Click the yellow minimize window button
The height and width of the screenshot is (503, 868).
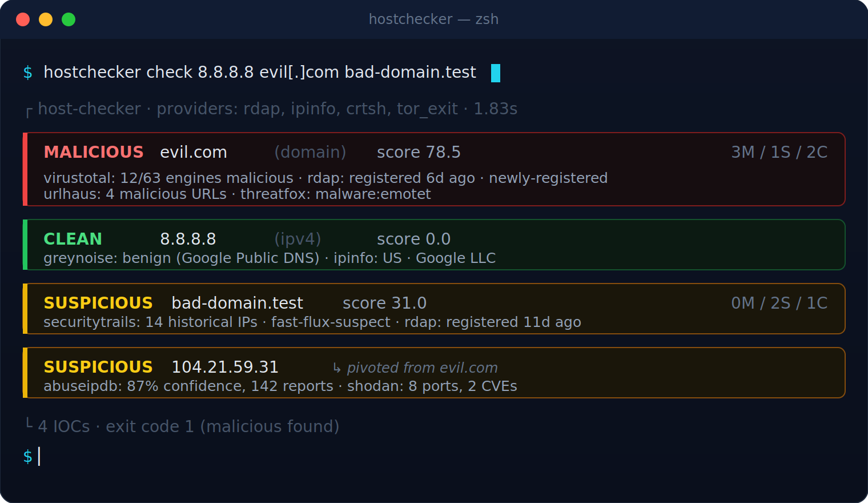46,19
